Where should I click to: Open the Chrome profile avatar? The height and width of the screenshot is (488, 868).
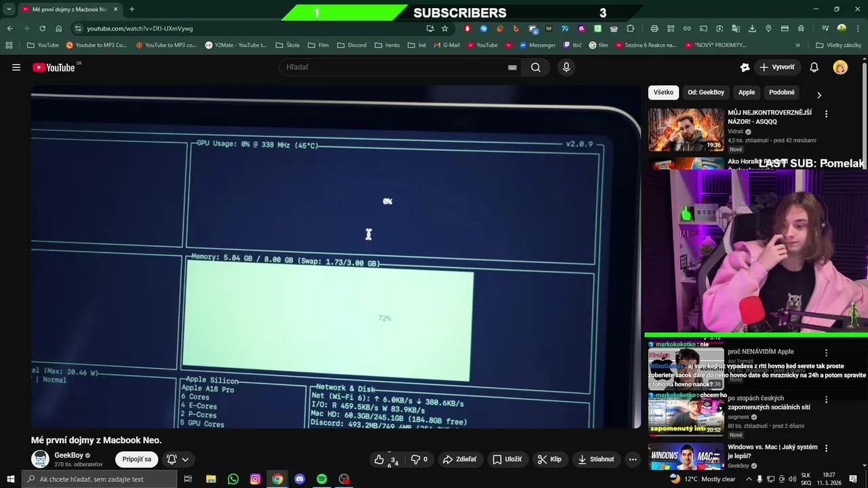(842, 28)
